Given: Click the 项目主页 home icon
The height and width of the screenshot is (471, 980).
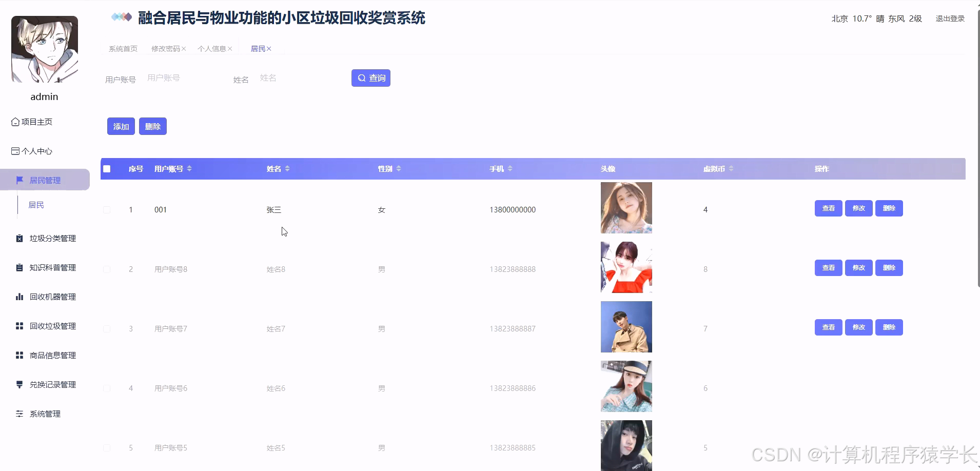Looking at the screenshot, I should point(16,122).
